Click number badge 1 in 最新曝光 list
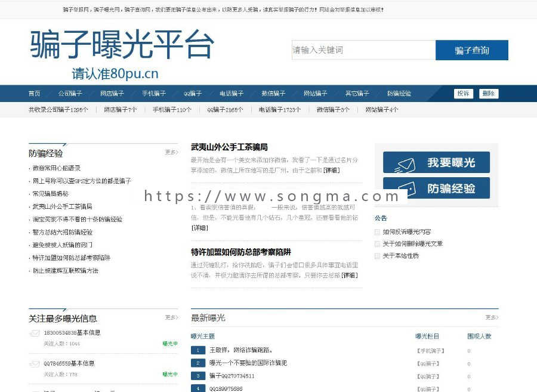Image resolution: width=537 pixels, height=392 pixels. coord(198,350)
